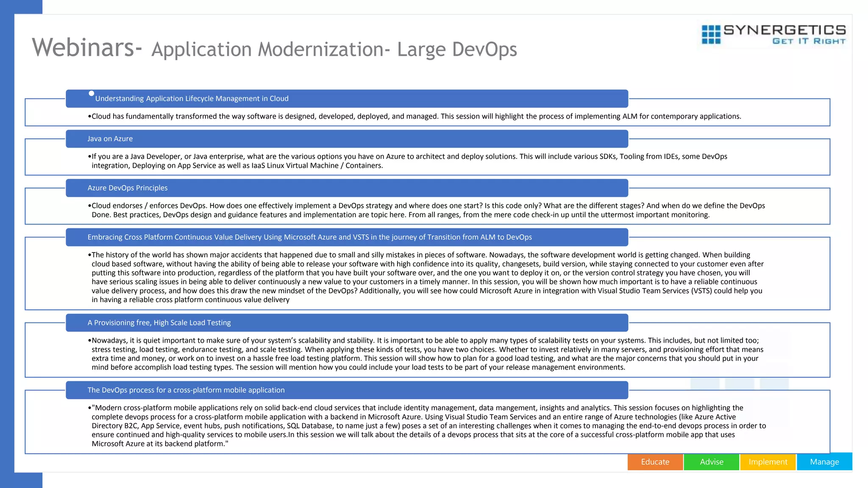Click text 'in having a reliable cross platform continuous value delivery'

pyautogui.click(x=190, y=299)
